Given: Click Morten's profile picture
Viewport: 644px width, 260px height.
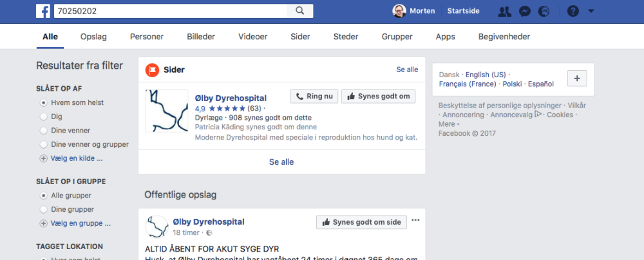Looking at the screenshot, I should (400, 11).
